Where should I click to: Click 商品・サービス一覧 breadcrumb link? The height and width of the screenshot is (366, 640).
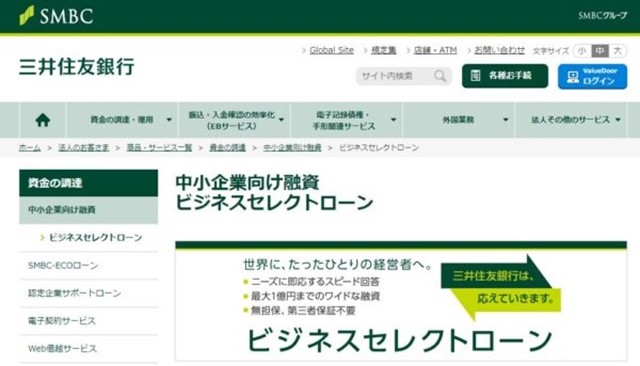point(159,148)
